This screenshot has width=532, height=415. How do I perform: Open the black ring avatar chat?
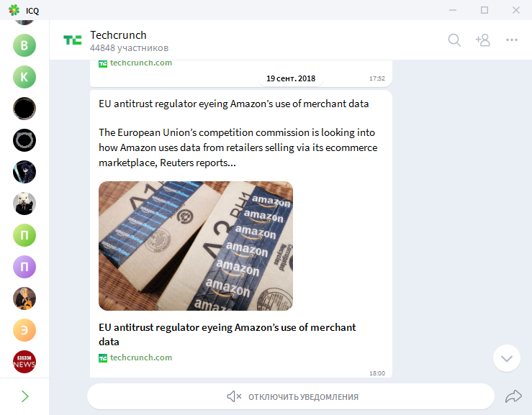pyautogui.click(x=24, y=140)
